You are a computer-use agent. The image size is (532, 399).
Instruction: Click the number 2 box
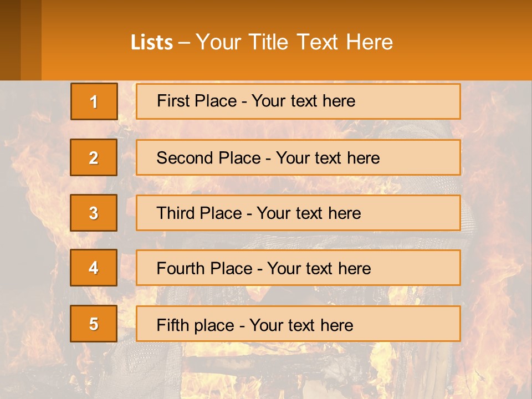(94, 157)
